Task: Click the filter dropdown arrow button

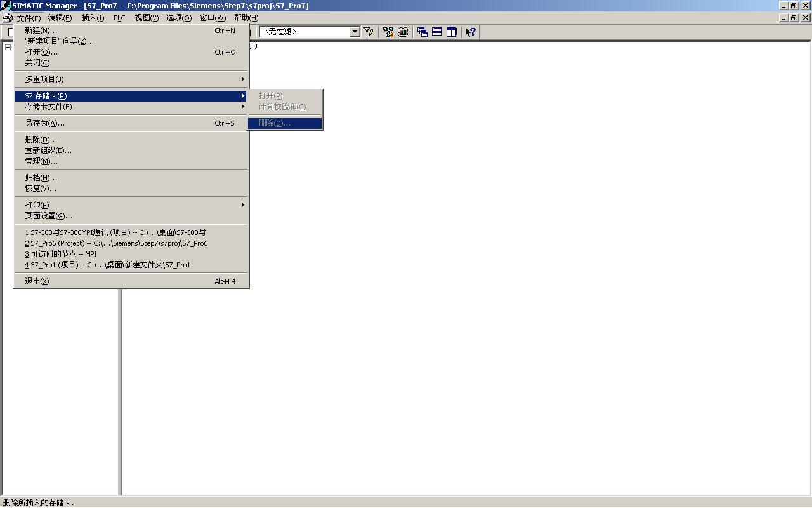Action: (355, 32)
